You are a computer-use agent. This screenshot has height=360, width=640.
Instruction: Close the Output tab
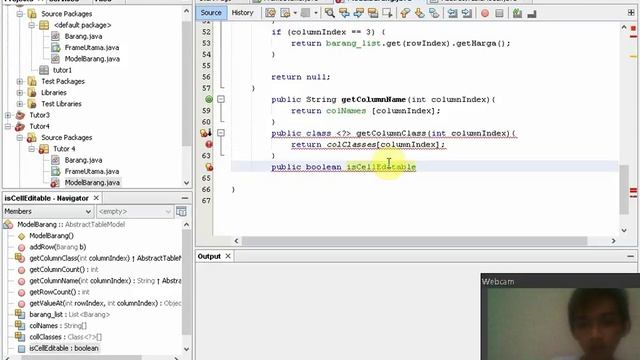228,256
